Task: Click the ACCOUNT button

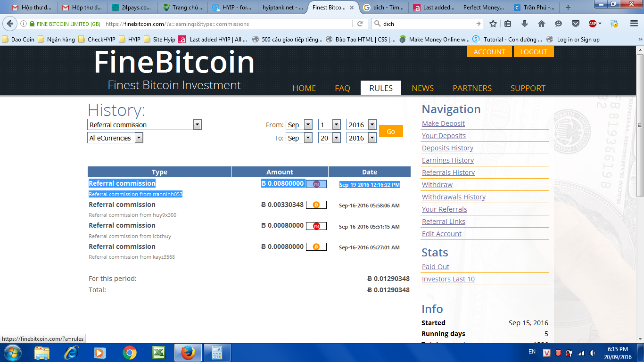Action: tap(489, 52)
